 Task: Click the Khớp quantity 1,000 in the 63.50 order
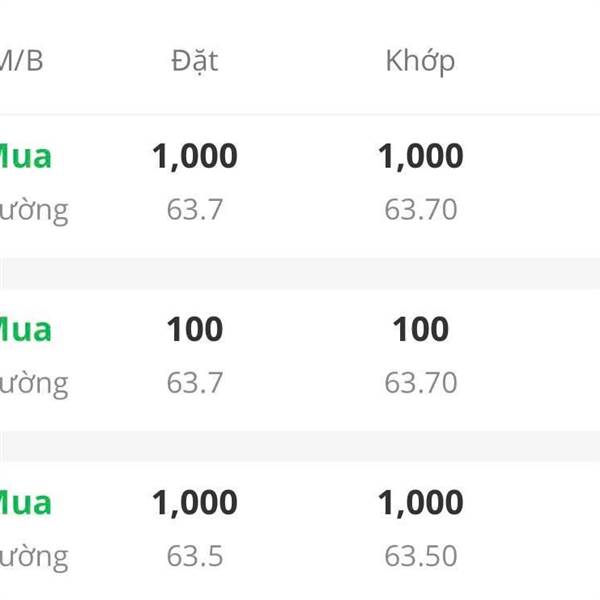420,503
